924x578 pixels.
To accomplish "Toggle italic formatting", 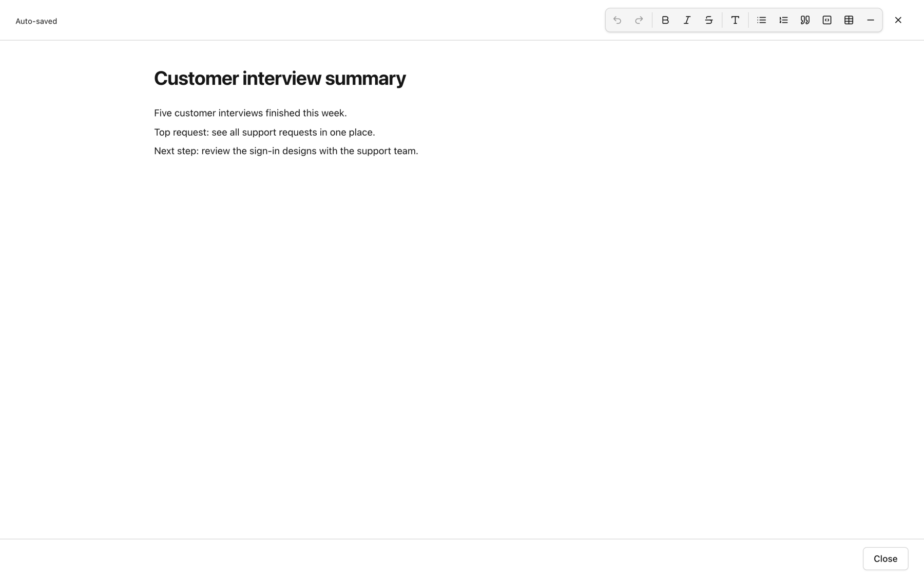I will (x=687, y=20).
